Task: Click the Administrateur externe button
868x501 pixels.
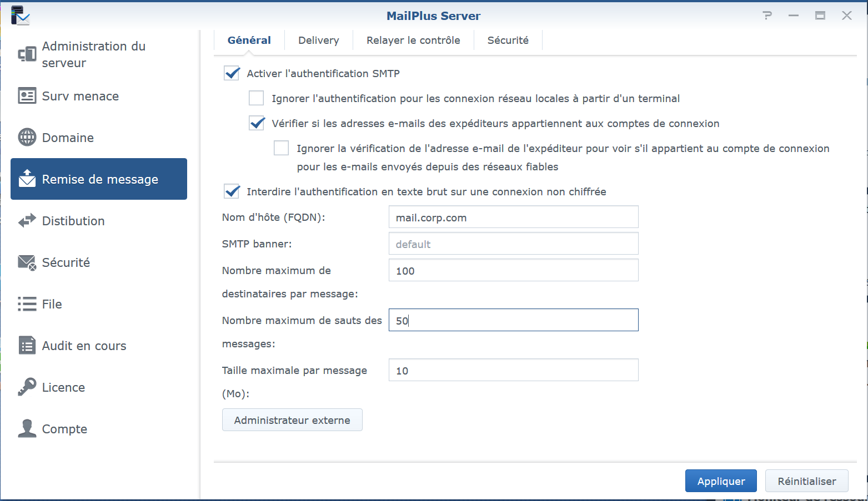Action: click(x=292, y=420)
